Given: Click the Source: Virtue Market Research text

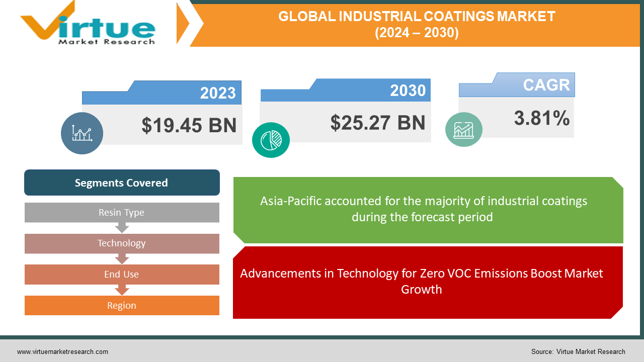Looking at the screenshot, I should 578,352.
